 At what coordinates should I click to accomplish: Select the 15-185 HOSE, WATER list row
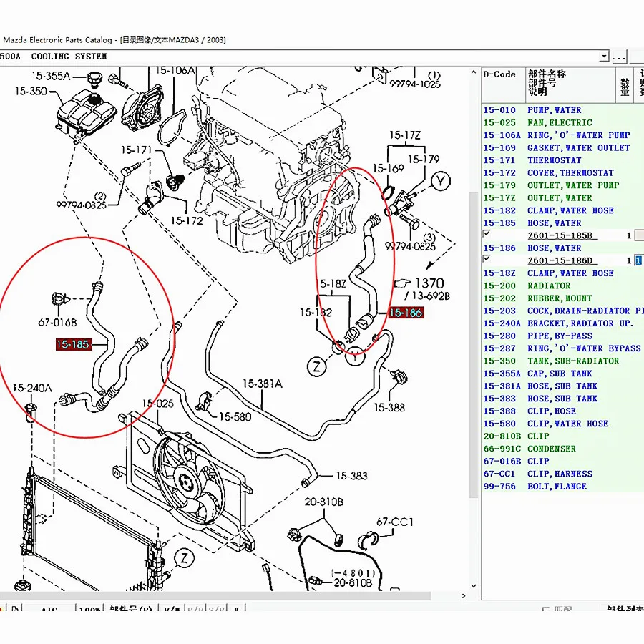[x=562, y=223]
